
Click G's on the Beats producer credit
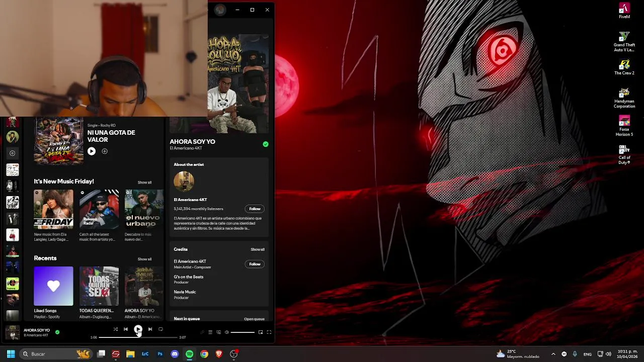point(189,277)
